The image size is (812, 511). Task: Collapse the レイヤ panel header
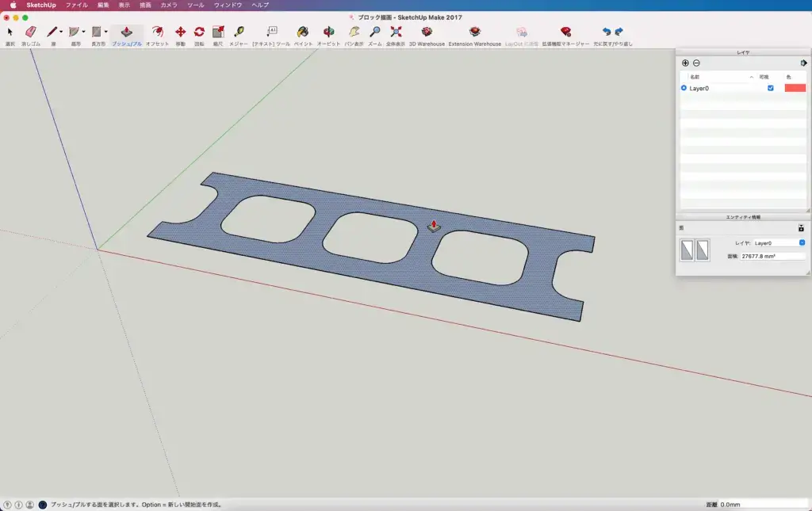743,52
